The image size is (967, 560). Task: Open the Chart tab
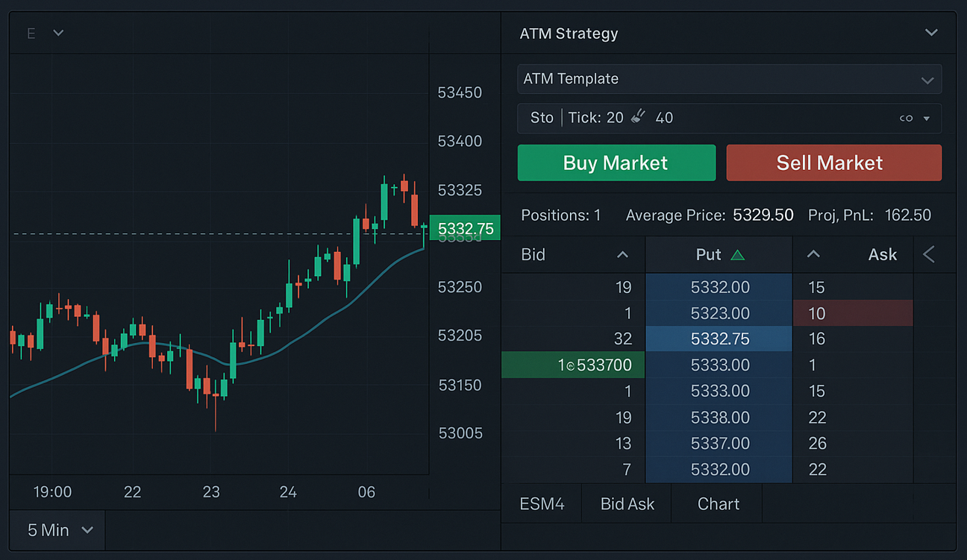click(x=718, y=504)
